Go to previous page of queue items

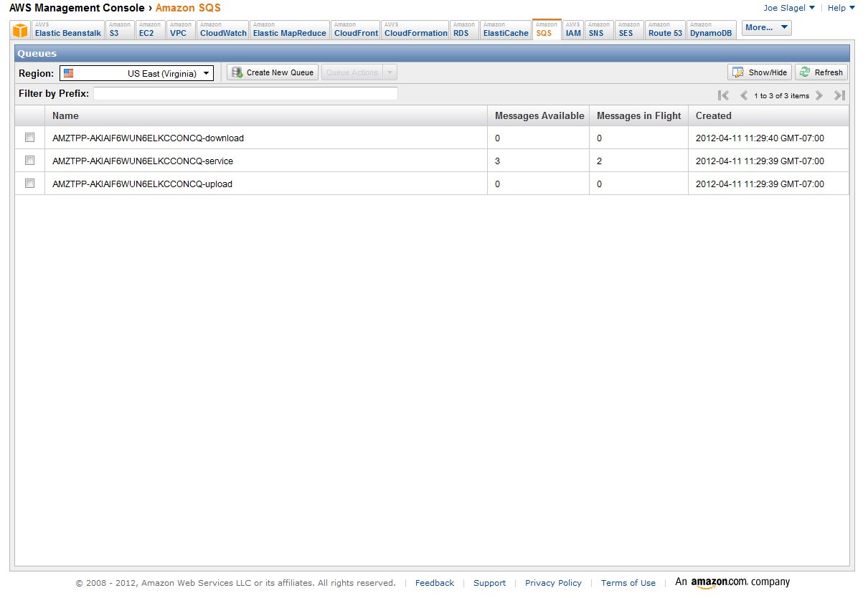(x=744, y=95)
